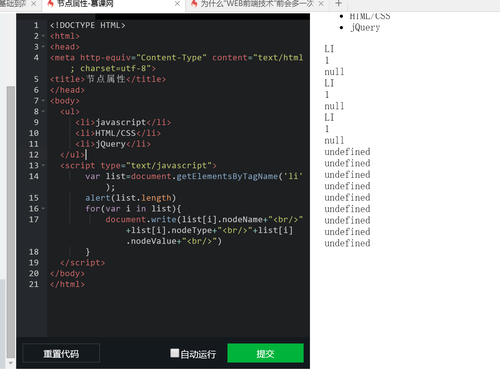Click the first null in output
Image resolution: width=500 pixels, height=373 pixels.
tap(334, 72)
